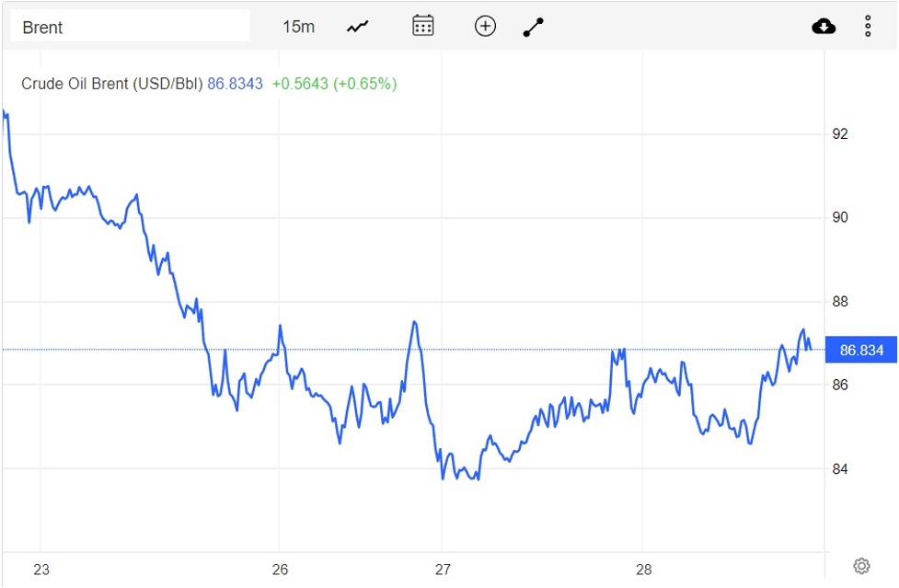
Task: Click date label 23 on time axis
Action: click(x=41, y=570)
